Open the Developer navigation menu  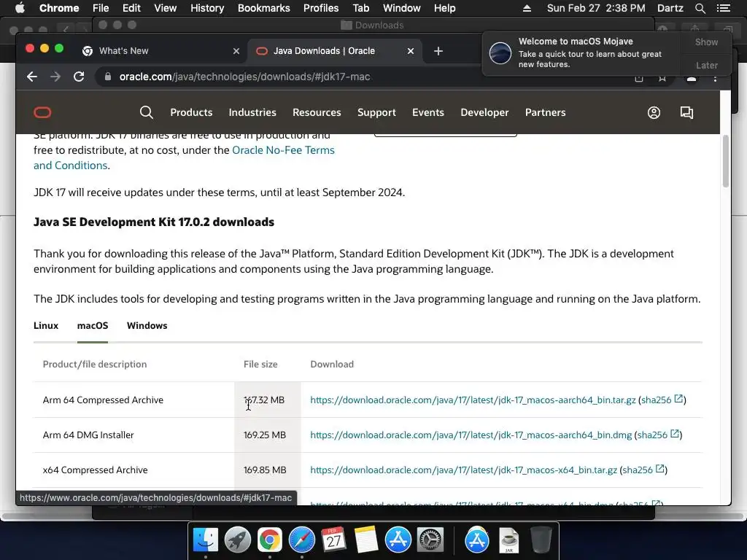pos(484,112)
